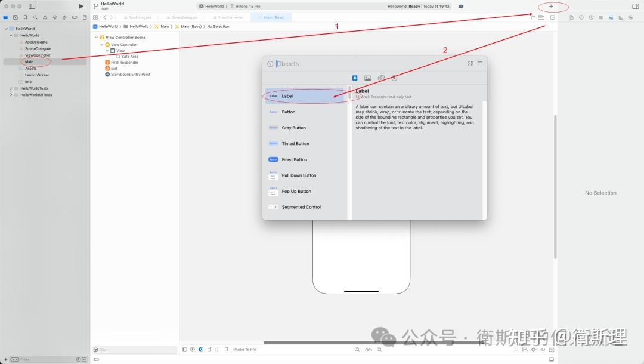Switch library to the Media tab icon
The width and height of the screenshot is (644, 364).
pos(369,78)
